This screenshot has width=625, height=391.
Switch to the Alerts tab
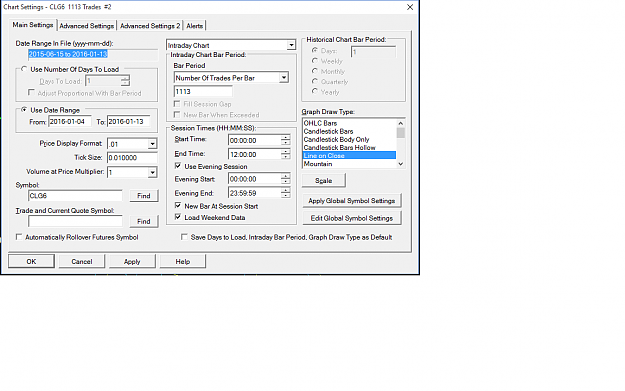(195, 26)
